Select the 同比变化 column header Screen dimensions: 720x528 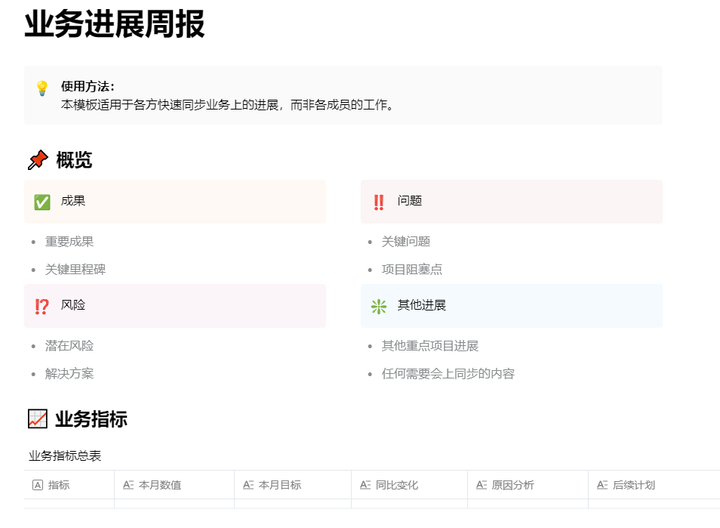click(x=410, y=485)
